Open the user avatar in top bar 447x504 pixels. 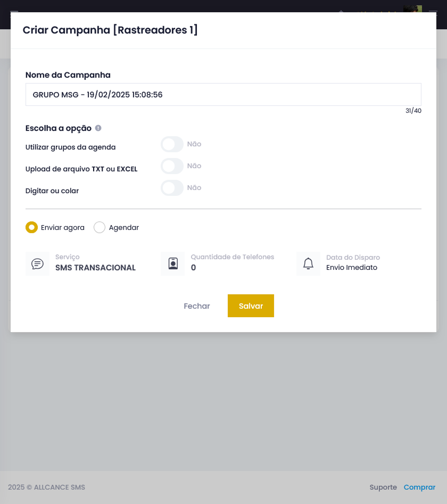412,9
